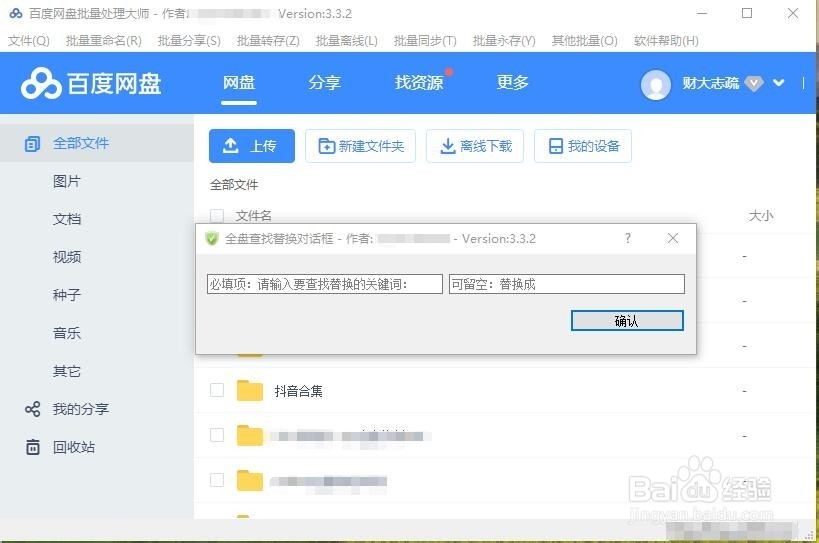Viewport: 819px width, 543px height.
Task: Check the box for 抖音合集 folder
Action: tap(217, 390)
